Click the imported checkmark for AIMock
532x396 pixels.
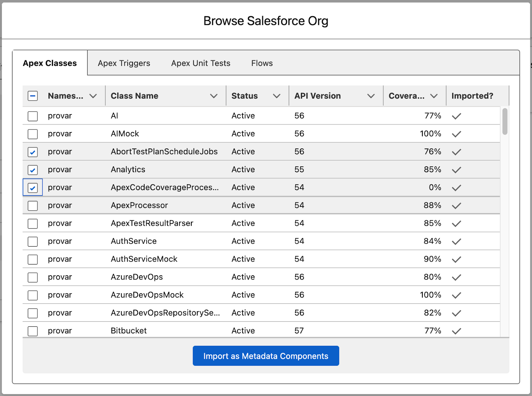(x=457, y=134)
